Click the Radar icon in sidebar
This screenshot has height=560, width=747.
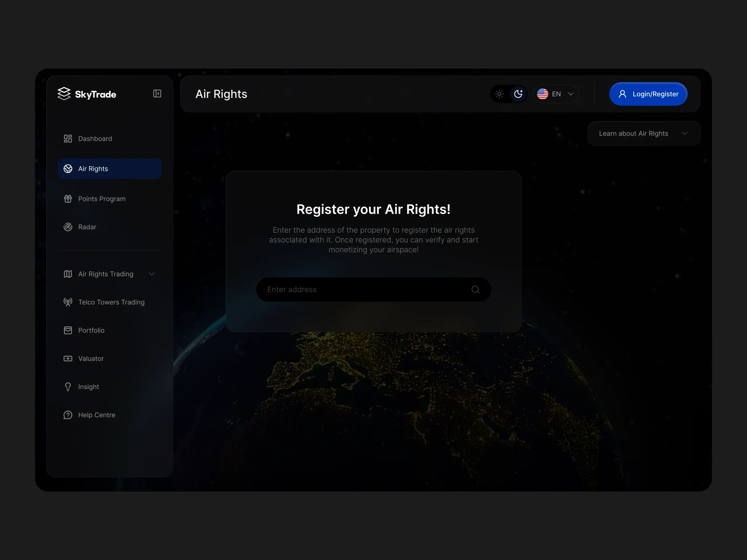click(68, 227)
